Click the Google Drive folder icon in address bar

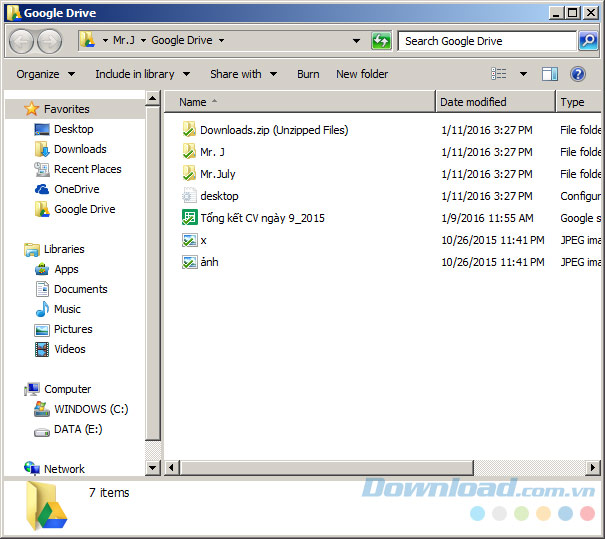click(88, 40)
